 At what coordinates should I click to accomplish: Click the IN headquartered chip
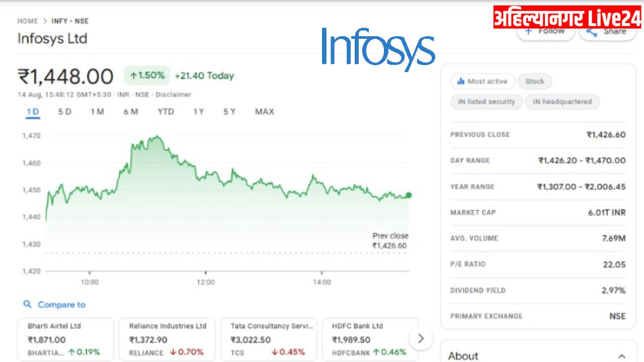click(x=562, y=102)
